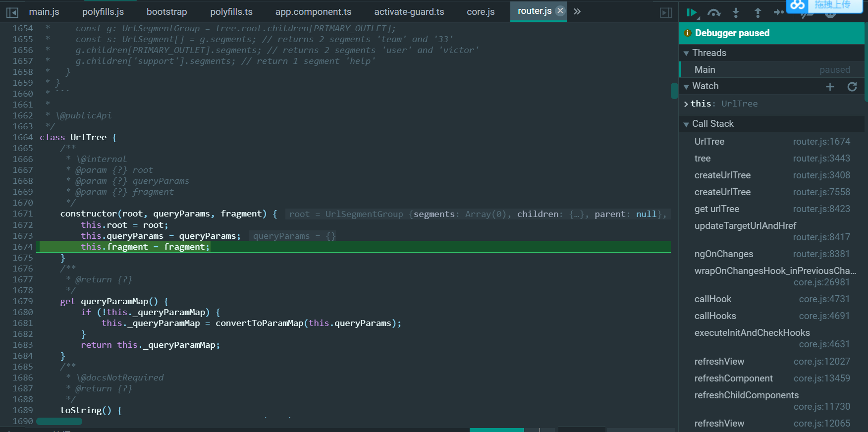This screenshot has width=868, height=432.
Task: Add a new watch expression
Action: click(x=830, y=87)
